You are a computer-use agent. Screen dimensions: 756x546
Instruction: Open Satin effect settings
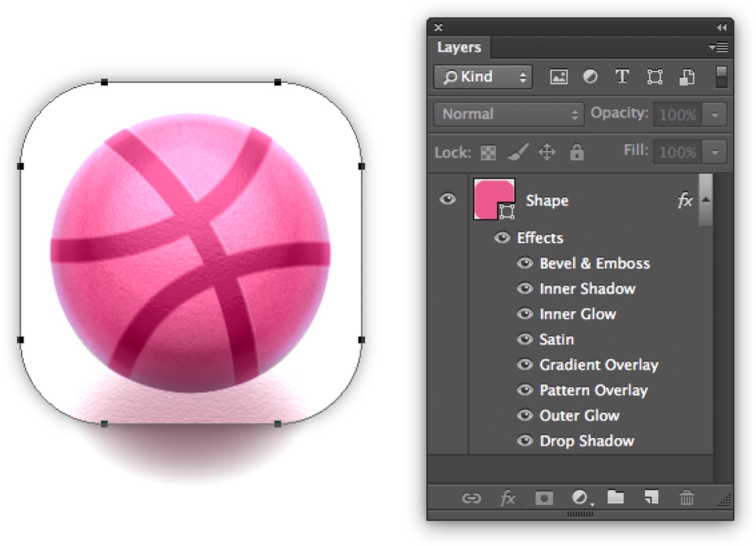click(557, 340)
